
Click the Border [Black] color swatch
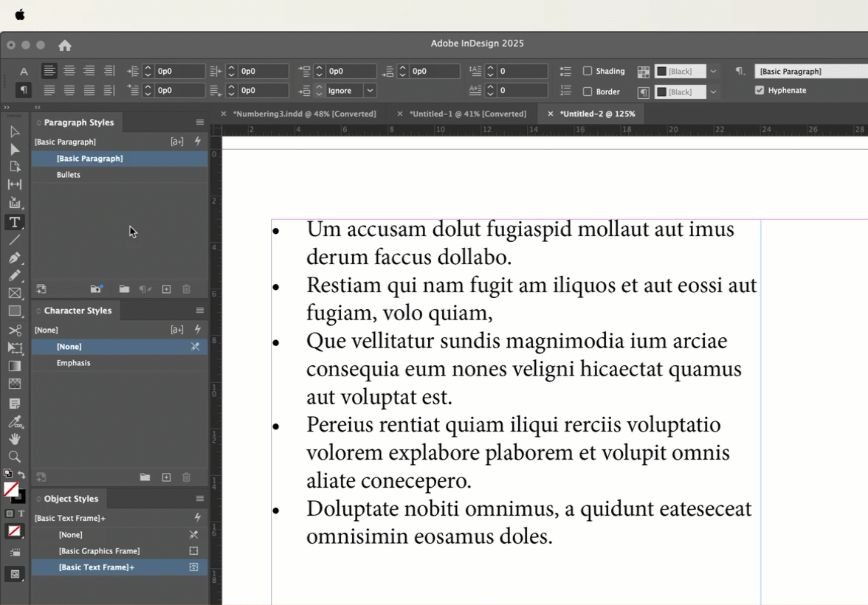coord(681,92)
